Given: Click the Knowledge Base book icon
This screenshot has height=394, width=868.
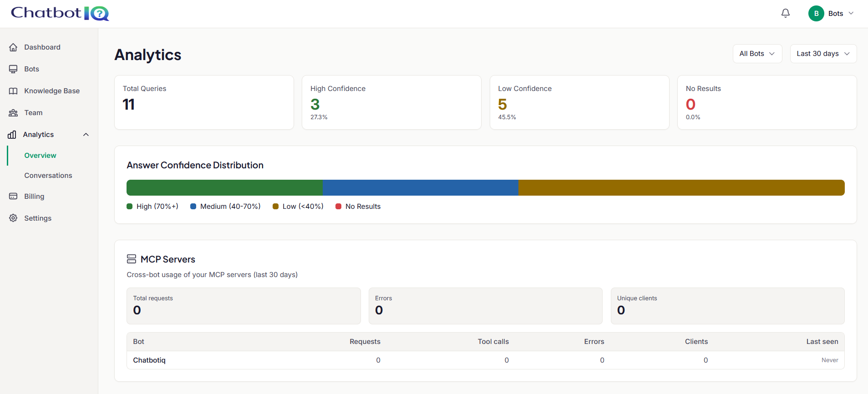Looking at the screenshot, I should (x=13, y=91).
